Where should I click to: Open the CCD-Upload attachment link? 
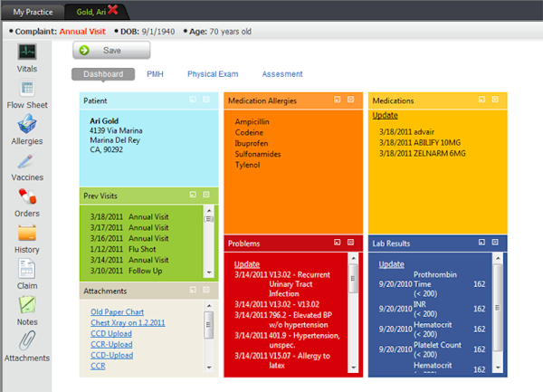click(x=112, y=355)
